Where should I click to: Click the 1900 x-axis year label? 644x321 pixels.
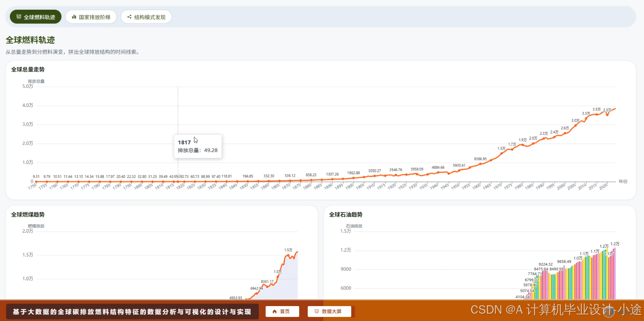click(349, 186)
